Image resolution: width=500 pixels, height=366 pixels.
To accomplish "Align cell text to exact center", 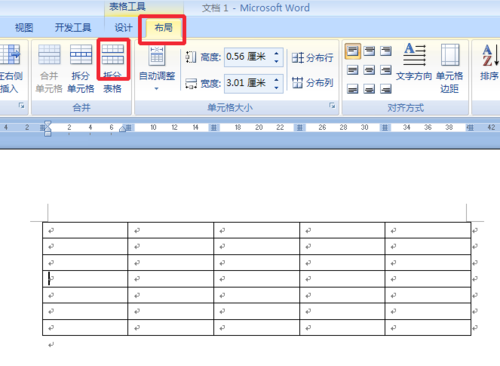I will (369, 70).
